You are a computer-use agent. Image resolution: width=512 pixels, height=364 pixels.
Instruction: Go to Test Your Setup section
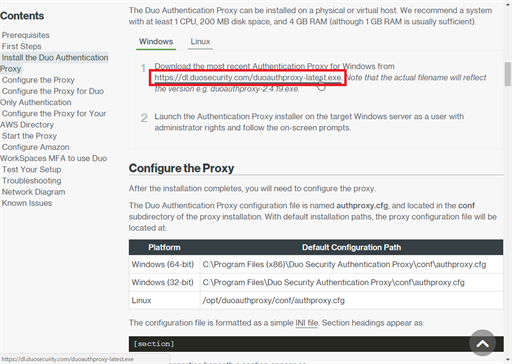tap(32, 169)
